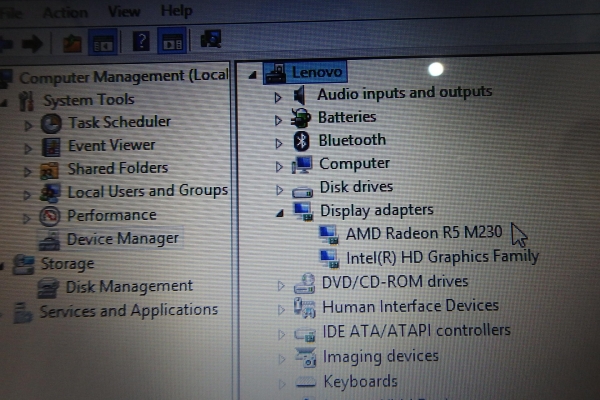This screenshot has height=400, width=600.
Task: Expand Audio inputs and outputs
Action: pyautogui.click(x=278, y=98)
